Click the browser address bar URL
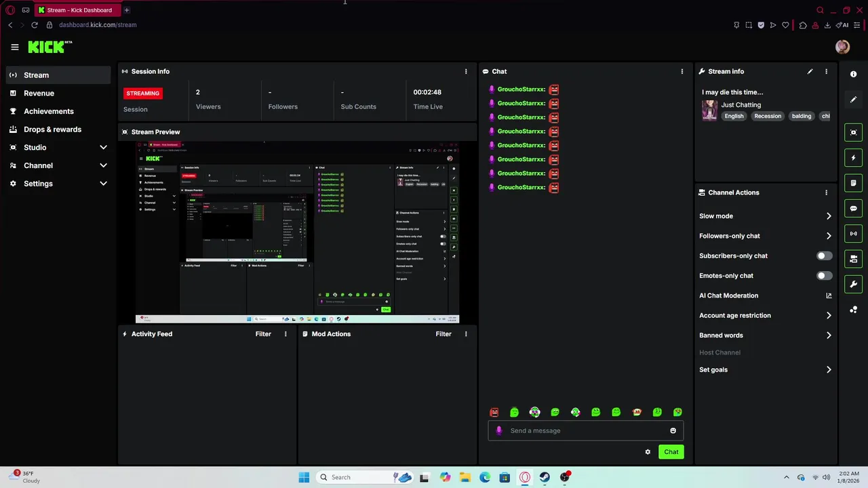868x488 pixels. [98, 25]
